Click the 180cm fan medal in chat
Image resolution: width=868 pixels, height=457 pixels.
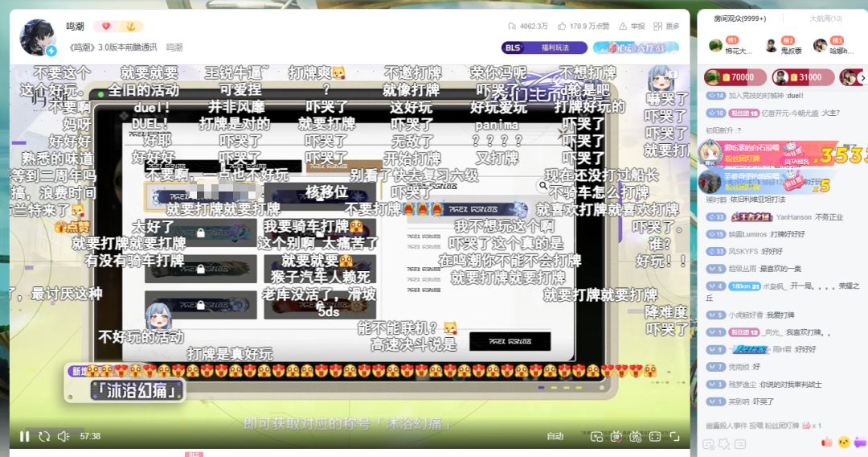pyautogui.click(x=745, y=286)
